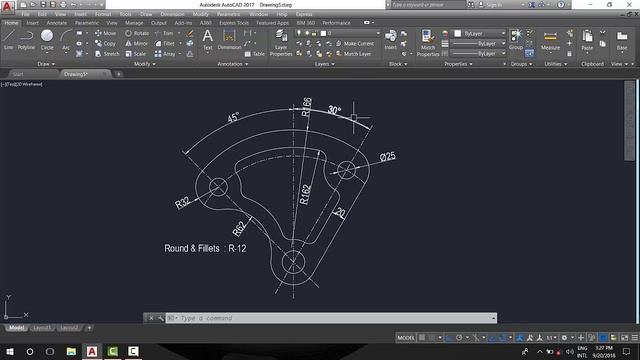
Task: Activate the Fillet modify tool
Action: [165, 43]
